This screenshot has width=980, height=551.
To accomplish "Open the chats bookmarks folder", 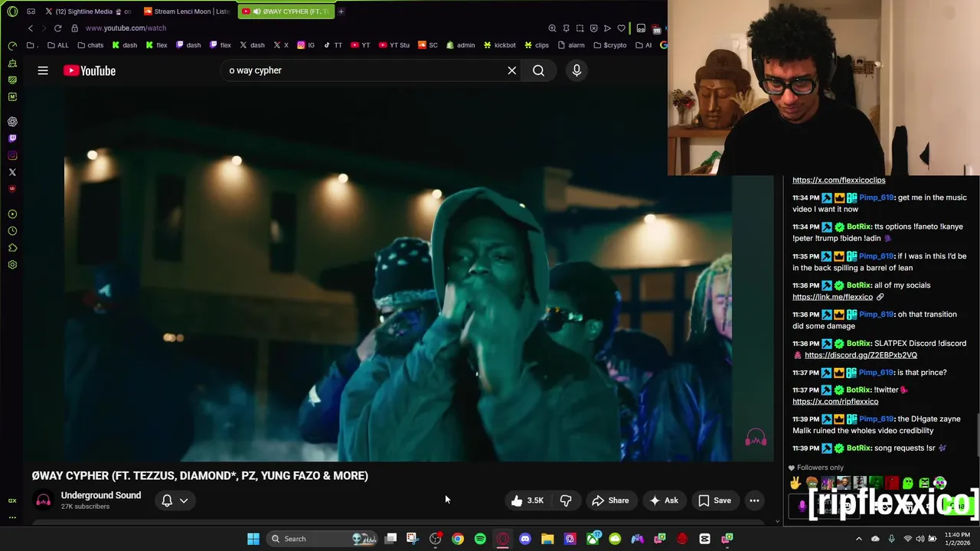I will [90, 45].
